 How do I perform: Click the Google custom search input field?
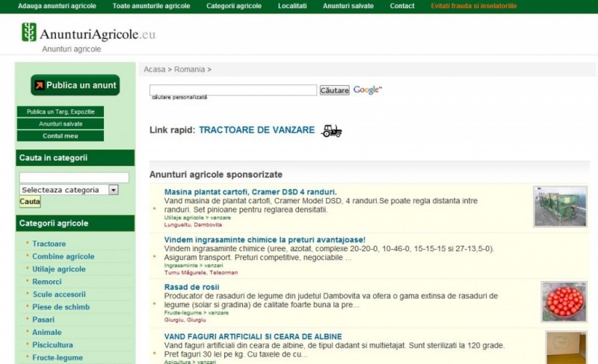[x=233, y=90]
